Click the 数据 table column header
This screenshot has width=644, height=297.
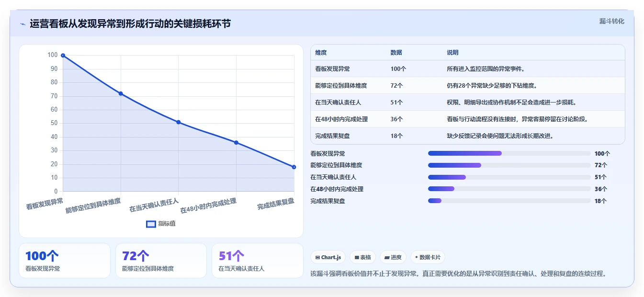(x=396, y=53)
